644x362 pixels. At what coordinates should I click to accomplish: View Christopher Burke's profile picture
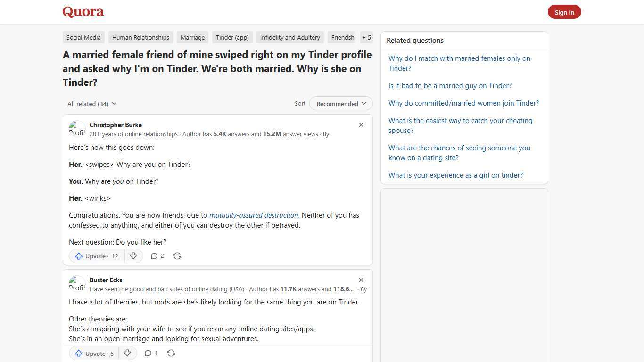pyautogui.click(x=77, y=129)
